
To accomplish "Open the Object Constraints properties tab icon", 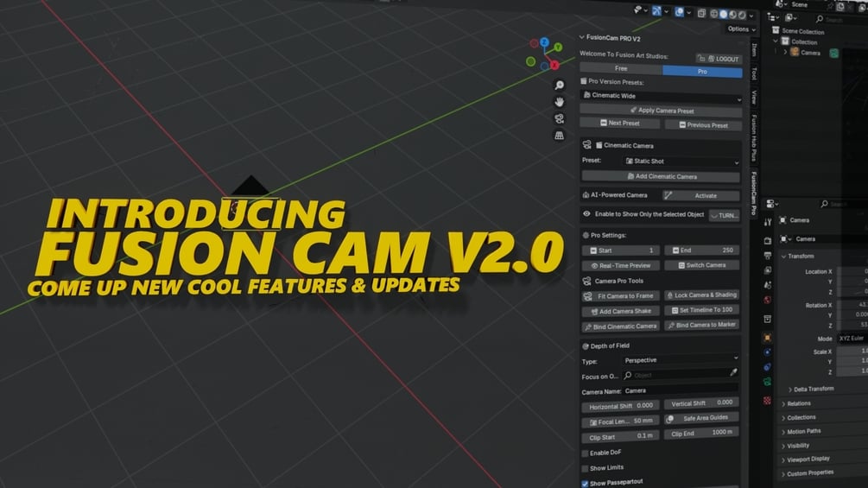I will (767, 367).
